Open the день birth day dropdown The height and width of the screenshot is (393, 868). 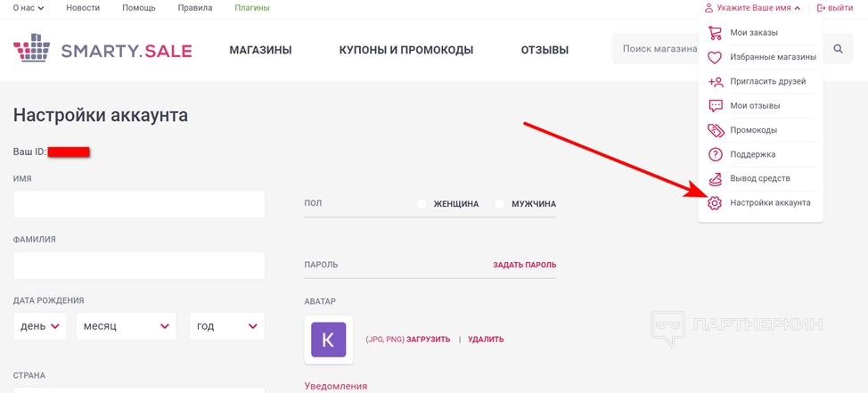click(41, 326)
